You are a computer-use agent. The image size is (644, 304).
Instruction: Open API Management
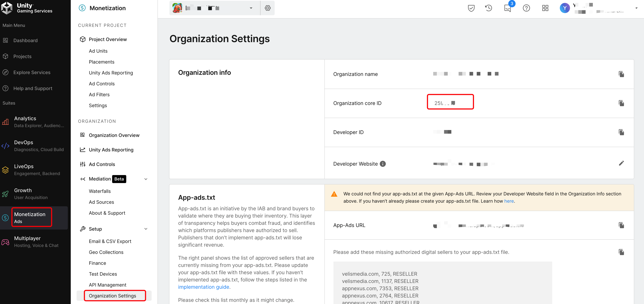coord(108,285)
